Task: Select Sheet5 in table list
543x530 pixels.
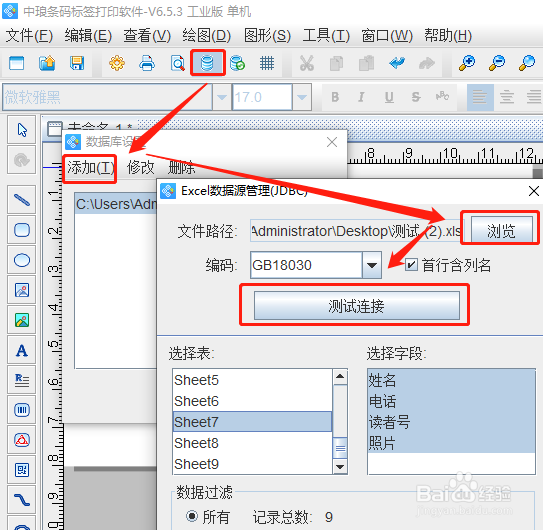Action: pyautogui.click(x=252, y=380)
